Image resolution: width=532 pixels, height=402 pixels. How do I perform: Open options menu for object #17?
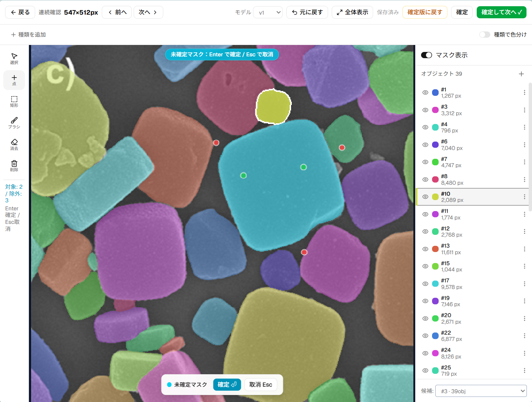pos(524,284)
